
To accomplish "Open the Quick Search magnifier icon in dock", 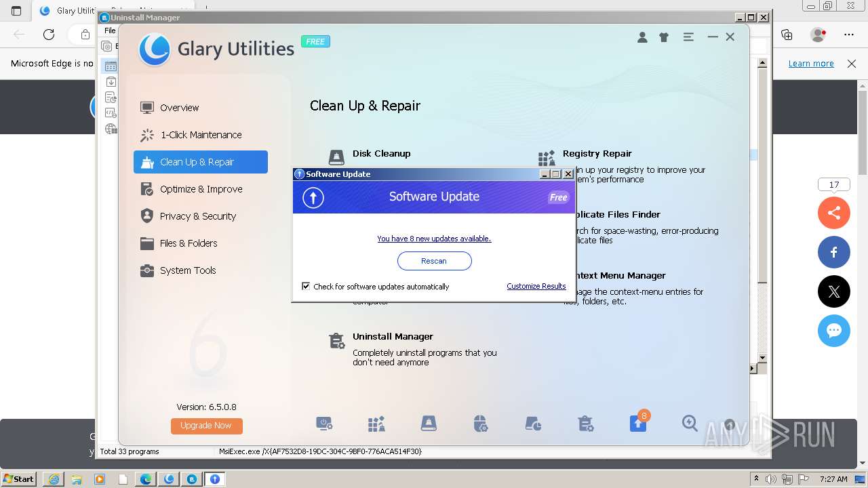I will (690, 423).
